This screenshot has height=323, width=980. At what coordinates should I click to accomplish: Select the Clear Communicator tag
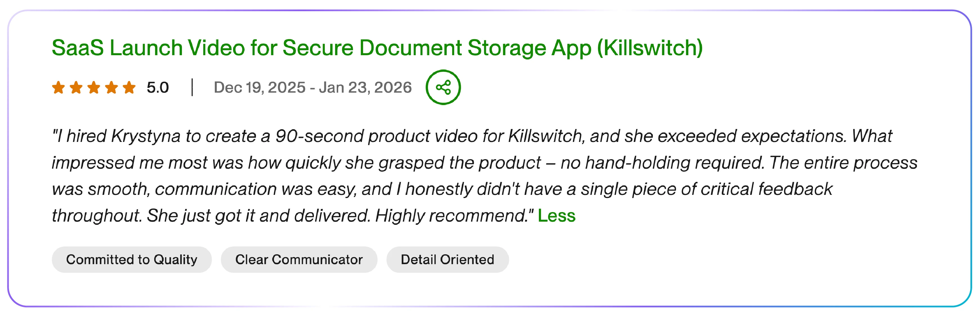[299, 259]
